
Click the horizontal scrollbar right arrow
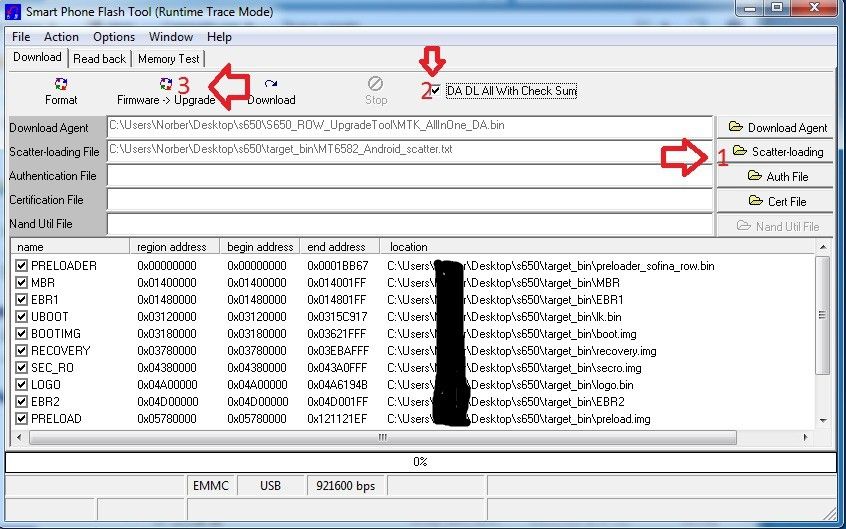[806, 437]
